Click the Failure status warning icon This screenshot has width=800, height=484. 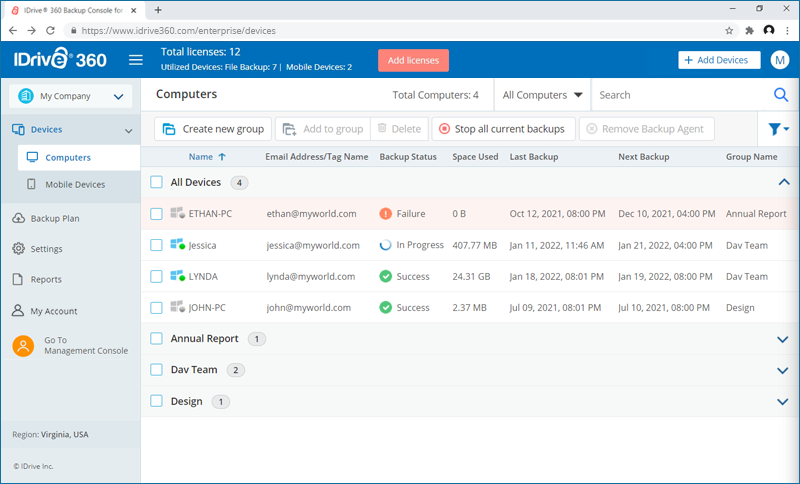[x=386, y=214]
